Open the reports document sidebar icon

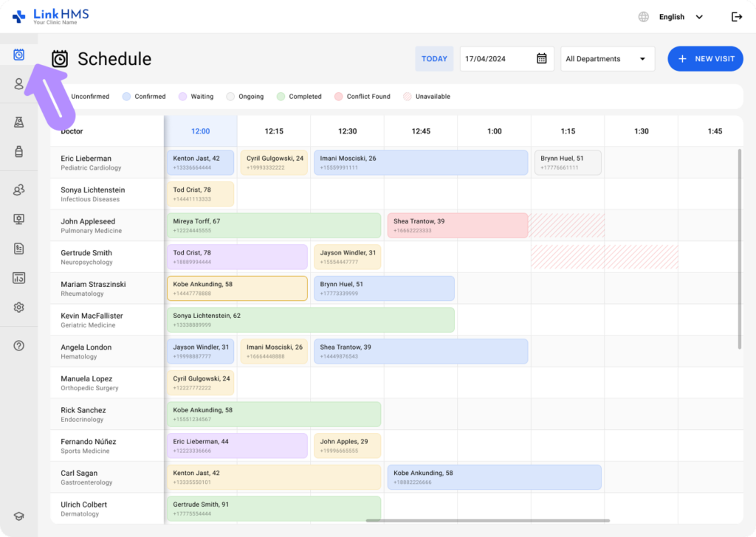(18, 248)
